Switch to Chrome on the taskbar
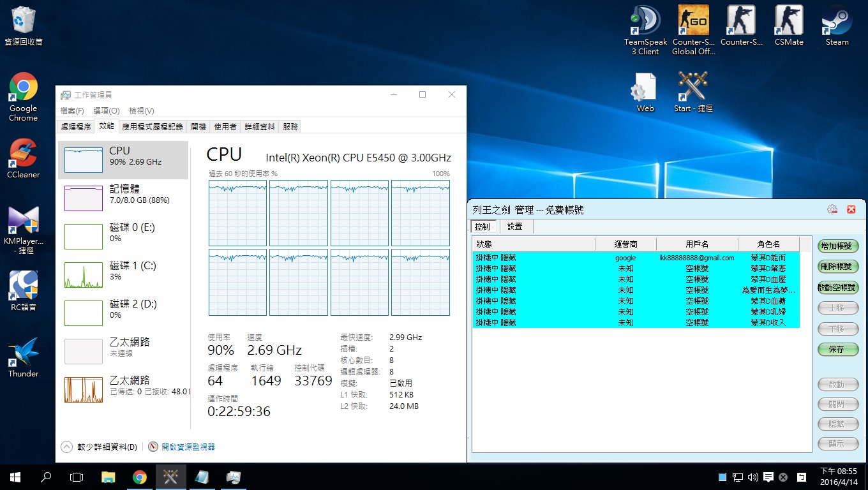Viewport: 868px width, 490px height. click(140, 477)
